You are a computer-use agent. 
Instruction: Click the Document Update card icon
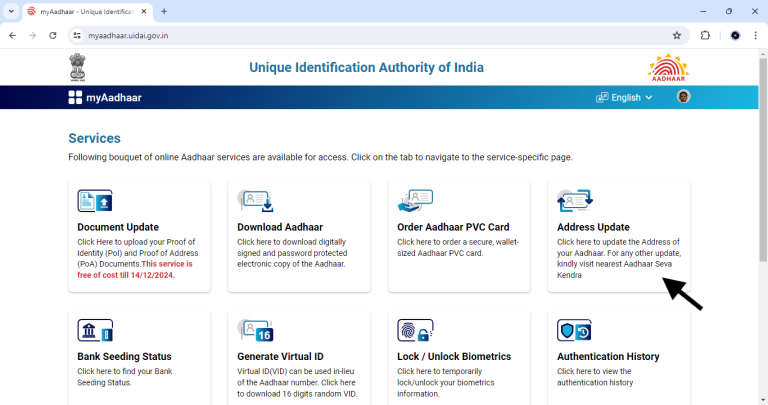pos(95,201)
